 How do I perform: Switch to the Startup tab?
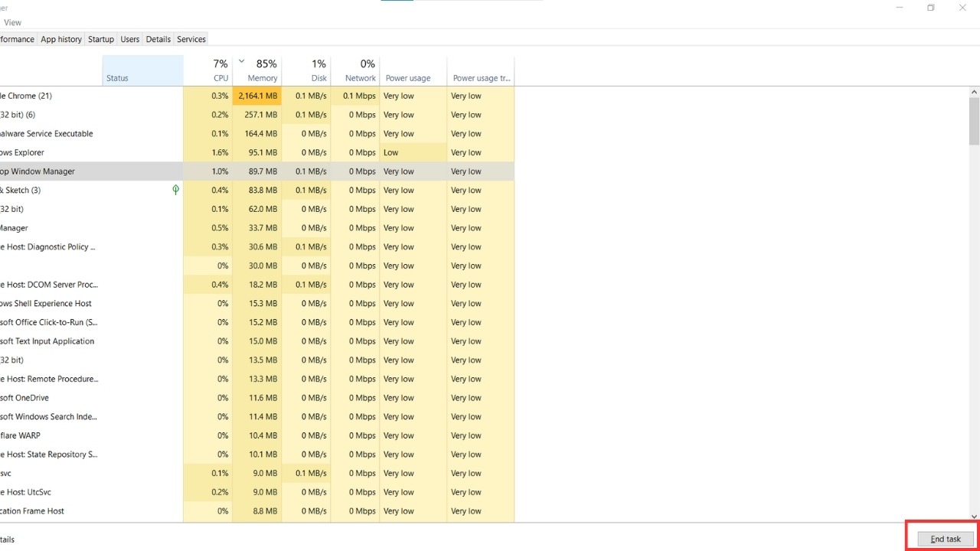101,39
